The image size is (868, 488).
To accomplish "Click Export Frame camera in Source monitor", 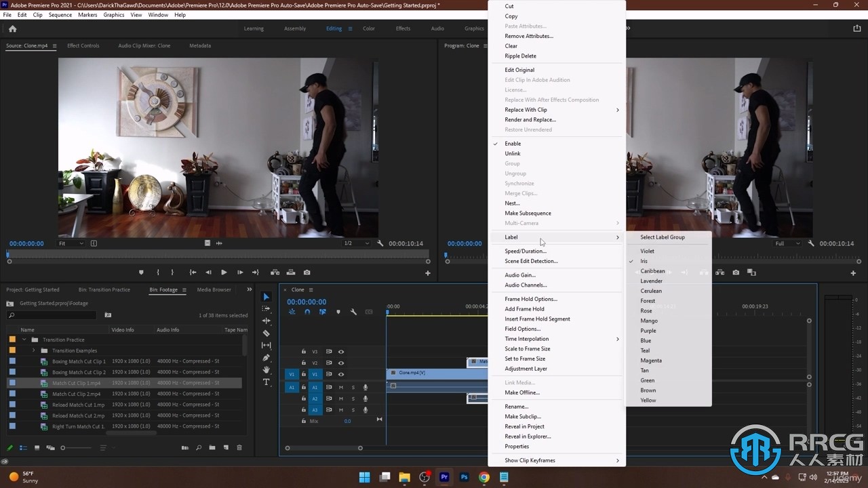I will click(307, 272).
